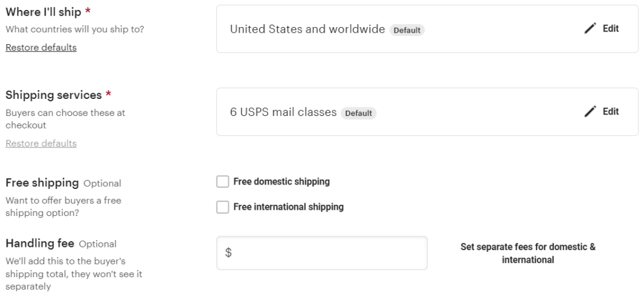Click the Handling fee heading
The width and height of the screenshot is (644, 296).
(x=40, y=243)
